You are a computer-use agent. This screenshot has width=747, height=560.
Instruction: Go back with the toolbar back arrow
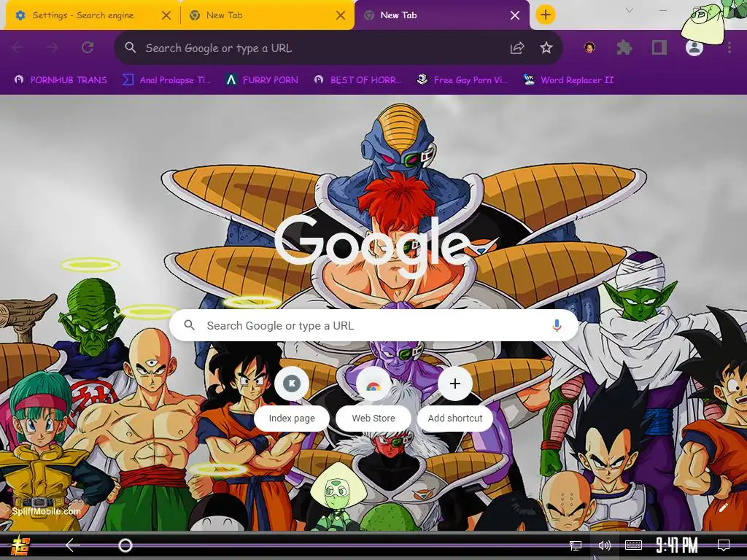[18, 47]
